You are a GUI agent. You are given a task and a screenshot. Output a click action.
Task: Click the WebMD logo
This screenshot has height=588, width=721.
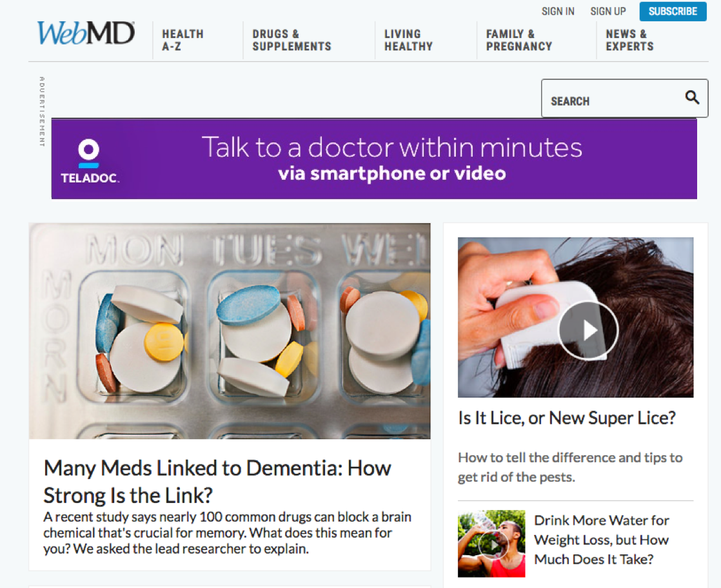pos(86,33)
